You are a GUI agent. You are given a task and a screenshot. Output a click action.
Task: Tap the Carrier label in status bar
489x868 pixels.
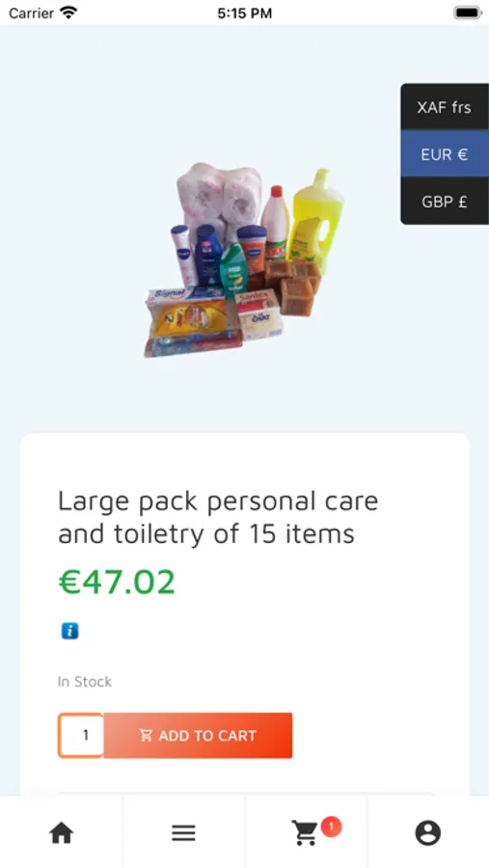pos(31,14)
